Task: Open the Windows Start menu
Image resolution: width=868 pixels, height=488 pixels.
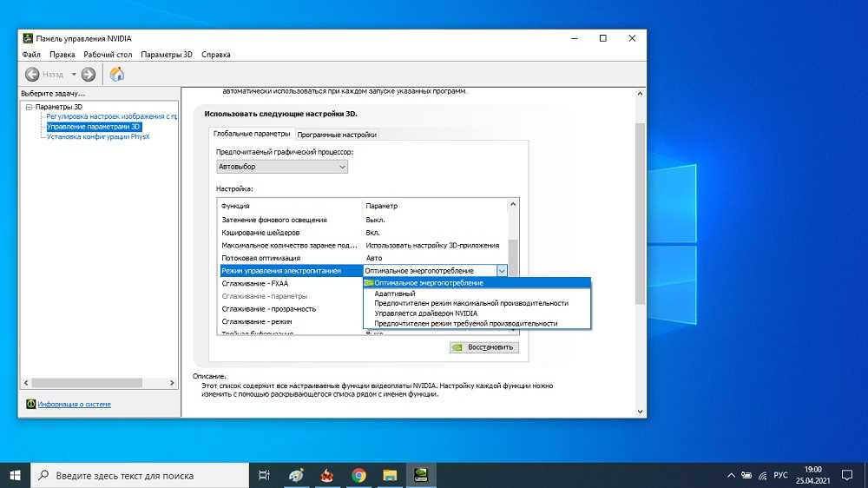Action: [x=16, y=475]
